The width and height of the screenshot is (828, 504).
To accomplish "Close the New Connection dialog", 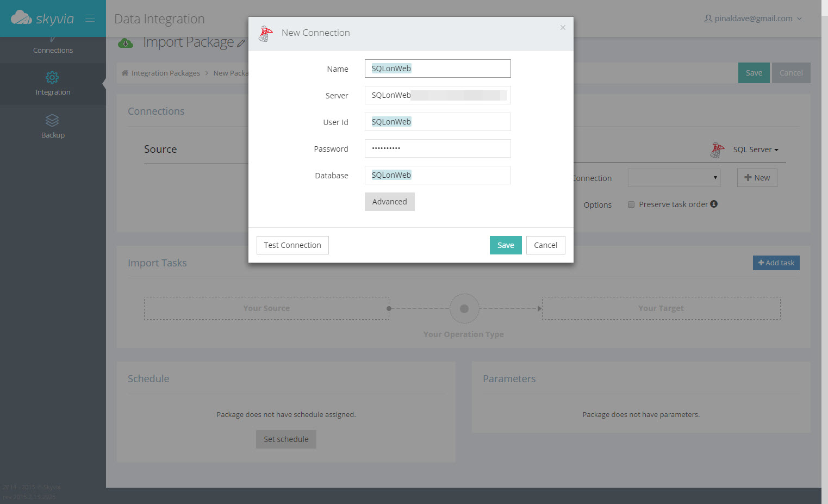I will click(563, 27).
